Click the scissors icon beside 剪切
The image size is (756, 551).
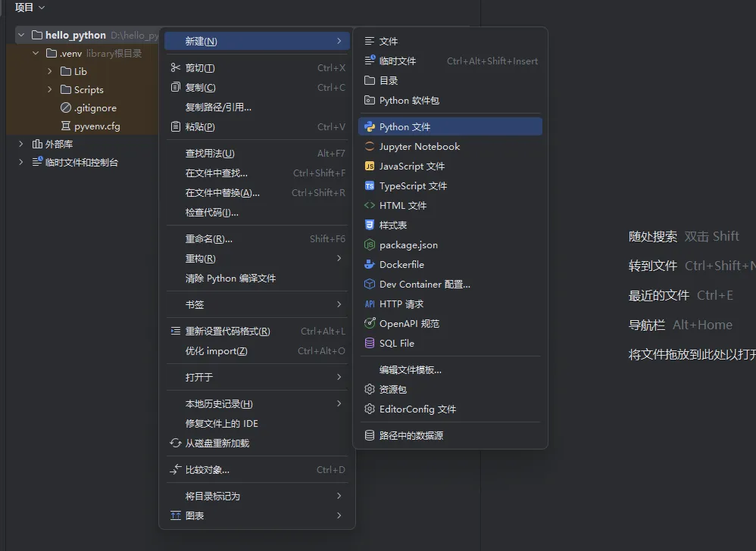(176, 68)
